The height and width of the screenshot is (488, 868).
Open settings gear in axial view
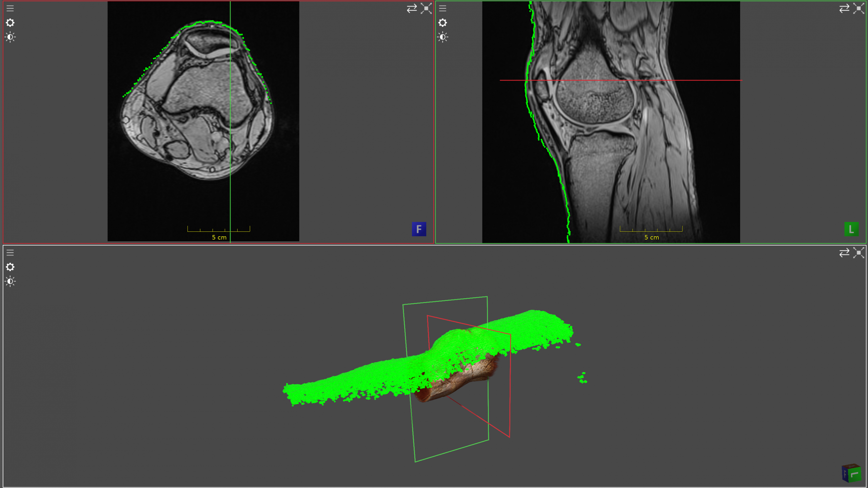coord(10,23)
